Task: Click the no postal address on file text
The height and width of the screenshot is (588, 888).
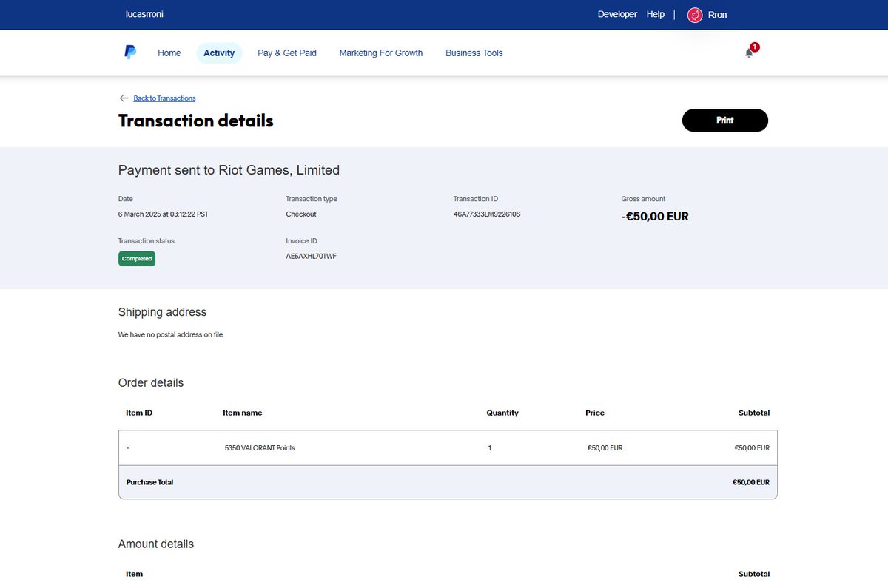Action: [171, 335]
